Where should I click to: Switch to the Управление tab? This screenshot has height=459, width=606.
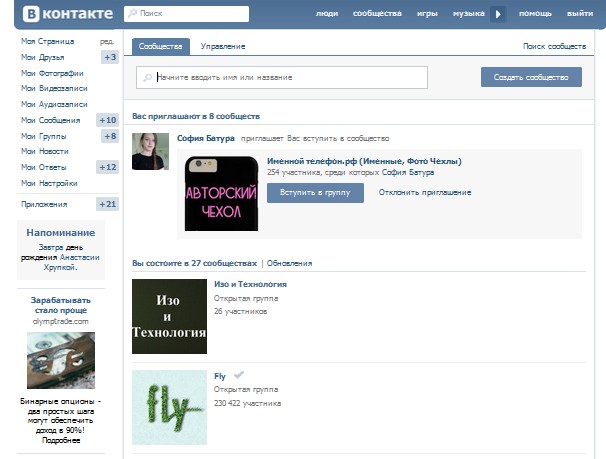pos(222,47)
